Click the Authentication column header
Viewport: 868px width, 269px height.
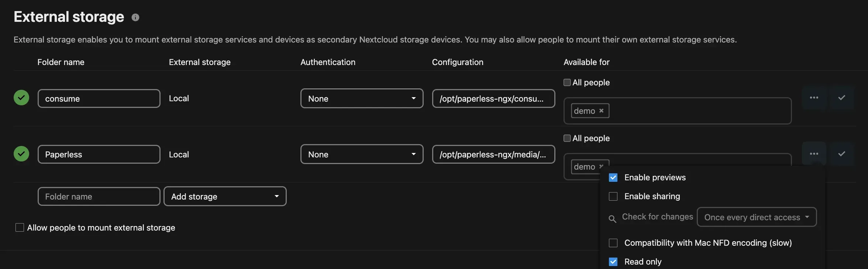click(x=328, y=62)
